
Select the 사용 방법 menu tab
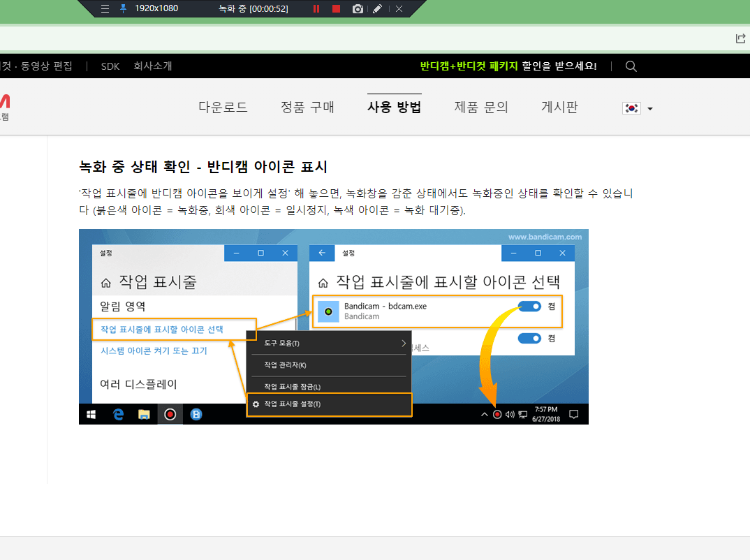point(394,107)
